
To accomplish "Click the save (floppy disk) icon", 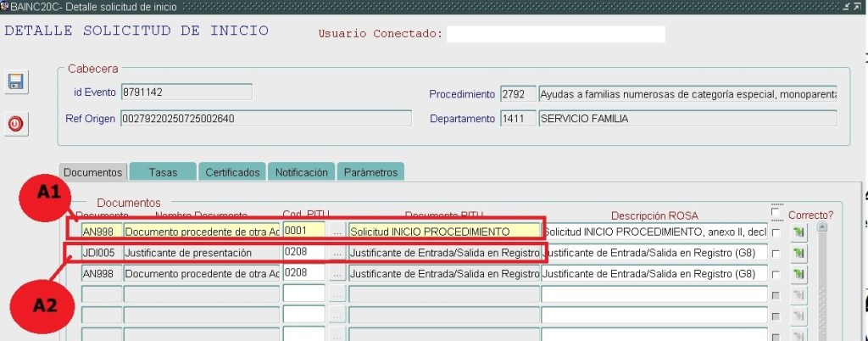I will point(15,82).
